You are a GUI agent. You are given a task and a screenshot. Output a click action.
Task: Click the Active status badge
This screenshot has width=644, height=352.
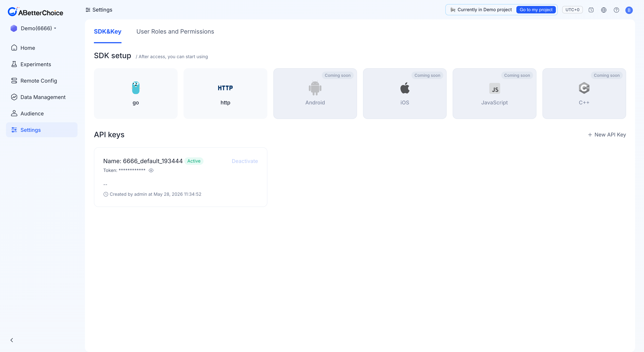click(194, 161)
